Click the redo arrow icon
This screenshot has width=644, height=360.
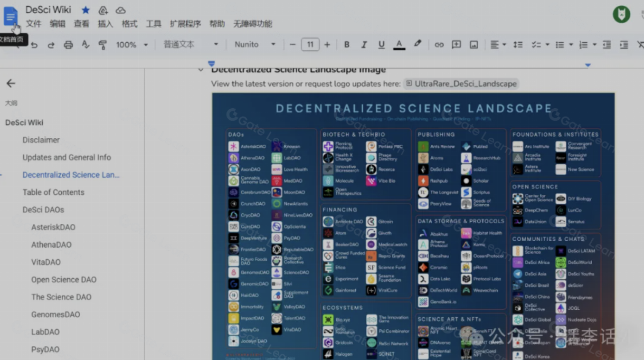51,45
